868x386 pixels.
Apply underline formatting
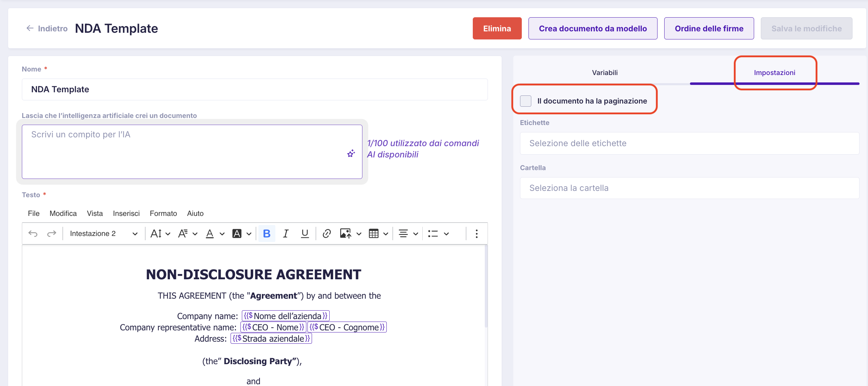[305, 234]
